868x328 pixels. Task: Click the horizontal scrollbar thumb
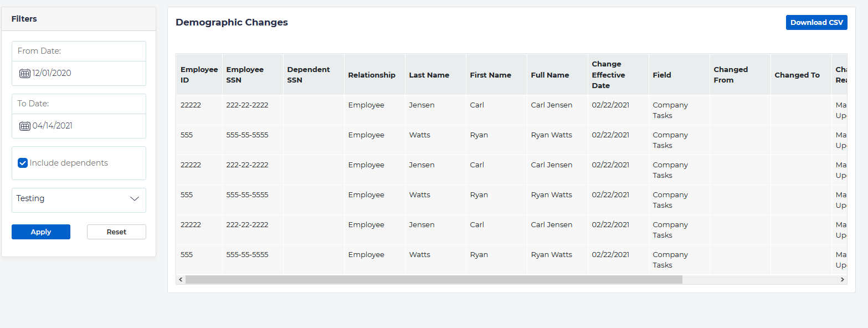[x=434, y=280]
